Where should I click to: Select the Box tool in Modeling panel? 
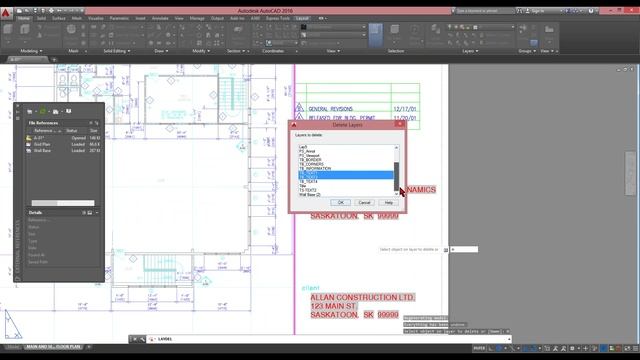(8, 29)
